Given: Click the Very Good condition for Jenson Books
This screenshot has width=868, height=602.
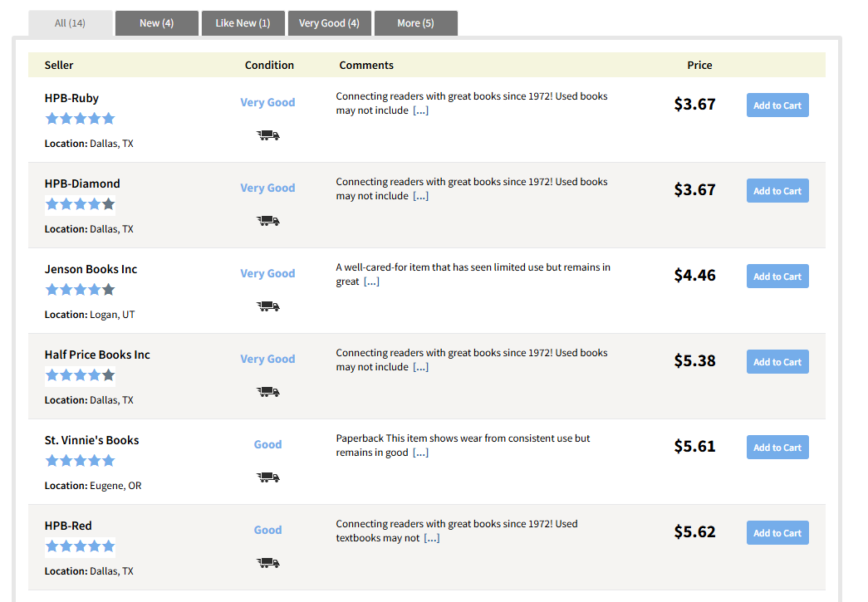Looking at the screenshot, I should pyautogui.click(x=268, y=273).
